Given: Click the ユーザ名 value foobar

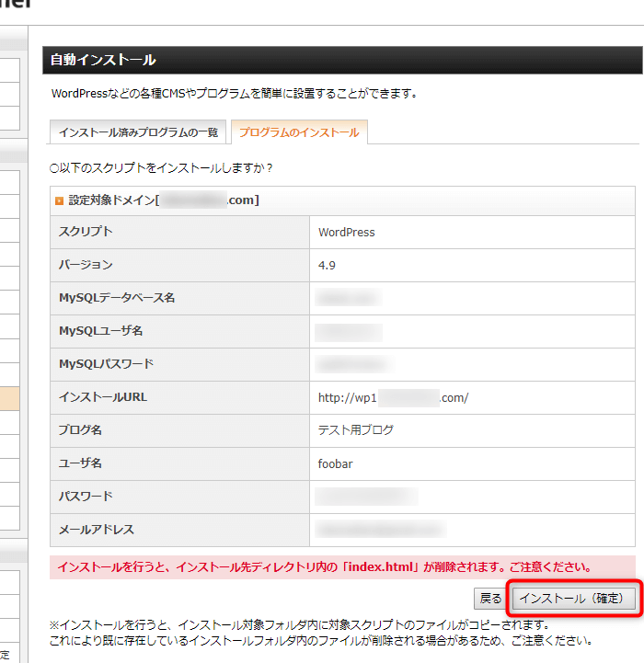Looking at the screenshot, I should (335, 464).
